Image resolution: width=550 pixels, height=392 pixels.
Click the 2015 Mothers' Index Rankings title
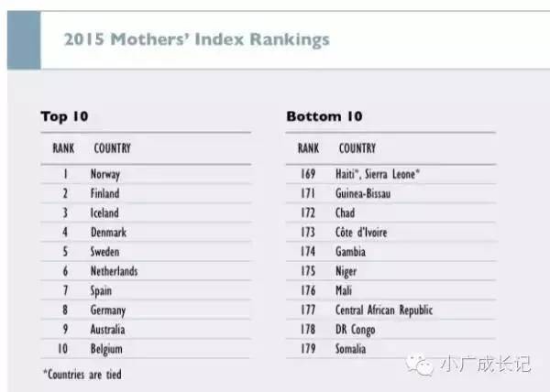[196, 40]
